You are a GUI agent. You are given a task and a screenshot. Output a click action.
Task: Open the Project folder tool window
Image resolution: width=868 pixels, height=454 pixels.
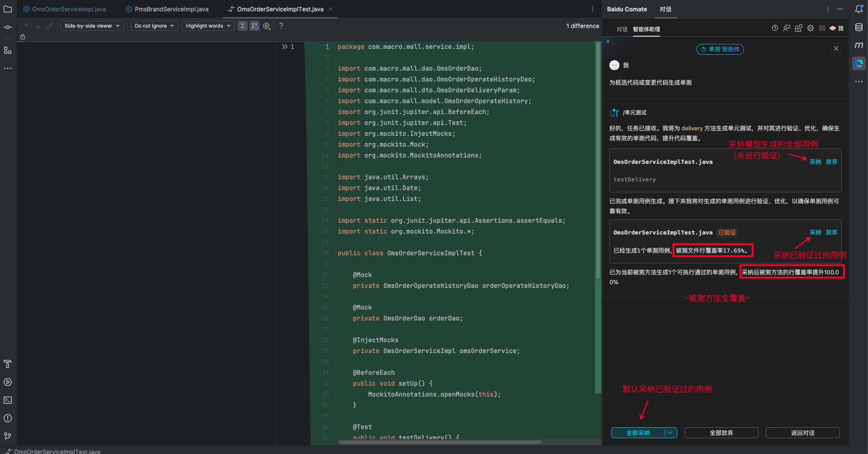pyautogui.click(x=8, y=9)
